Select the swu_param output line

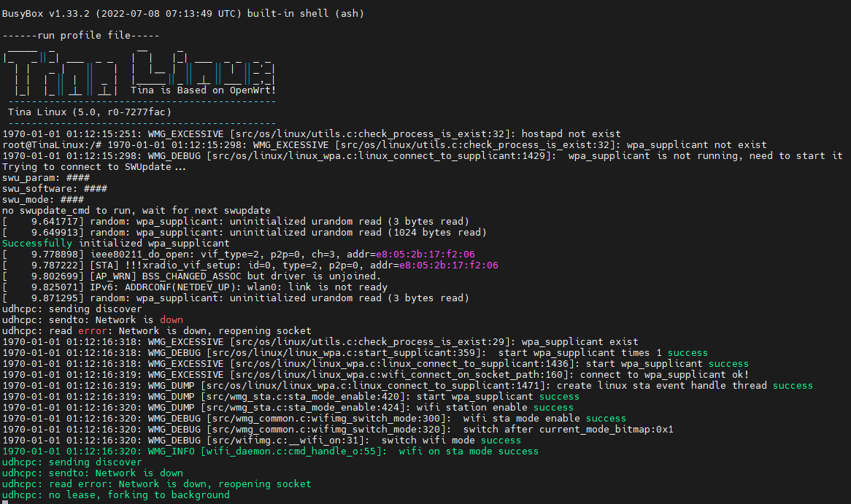tap(45, 178)
